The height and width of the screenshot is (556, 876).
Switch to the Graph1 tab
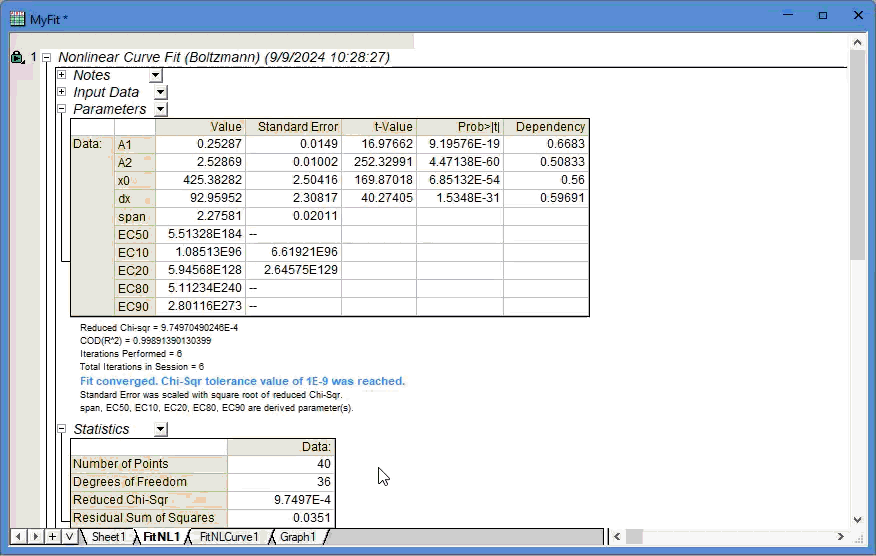point(297,537)
